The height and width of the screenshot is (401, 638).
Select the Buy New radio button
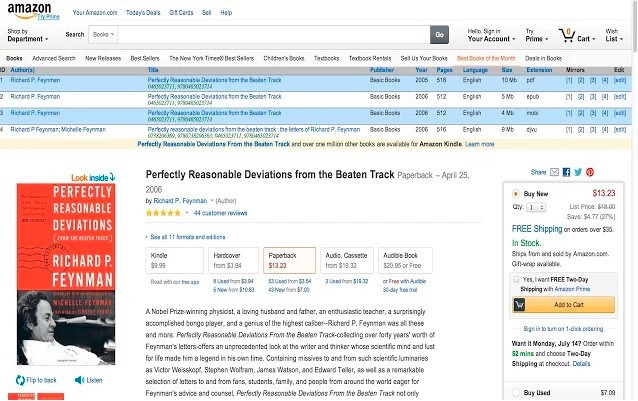point(516,194)
